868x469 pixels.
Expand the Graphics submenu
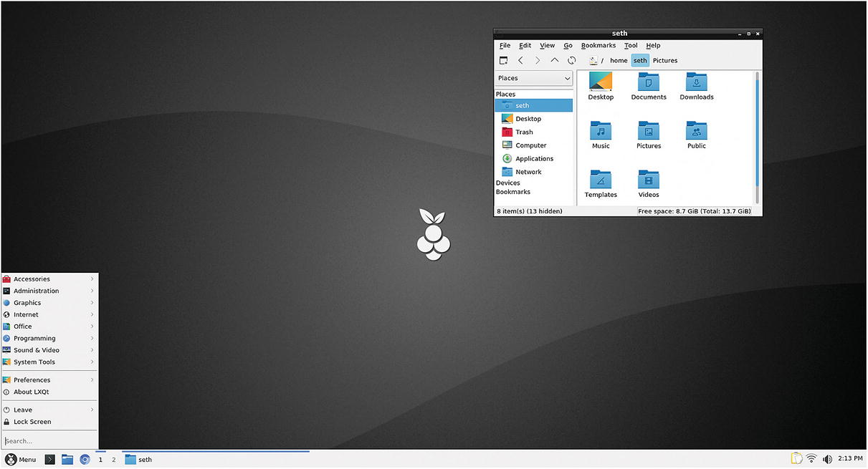[x=49, y=303]
